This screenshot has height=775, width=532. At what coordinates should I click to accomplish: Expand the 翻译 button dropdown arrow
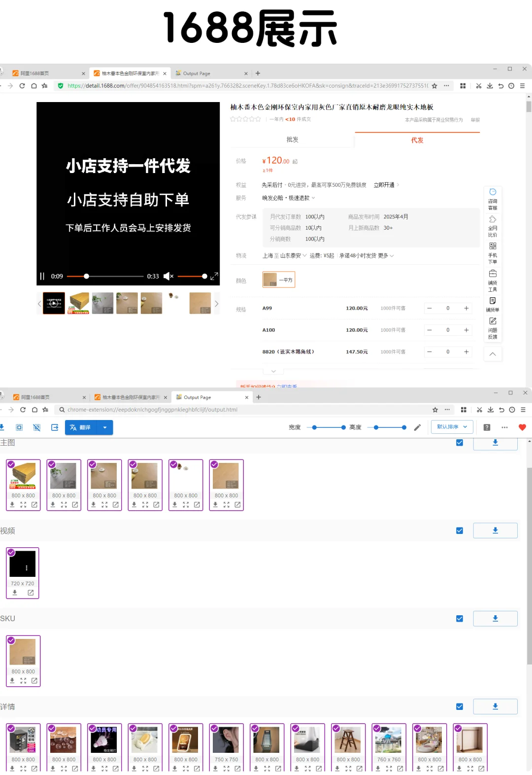(x=105, y=427)
